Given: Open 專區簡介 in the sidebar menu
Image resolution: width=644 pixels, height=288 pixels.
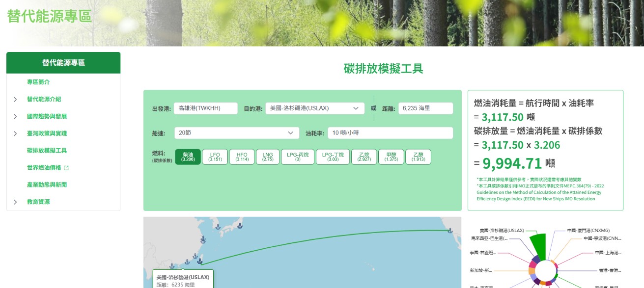Looking at the screenshot, I should click(x=38, y=82).
